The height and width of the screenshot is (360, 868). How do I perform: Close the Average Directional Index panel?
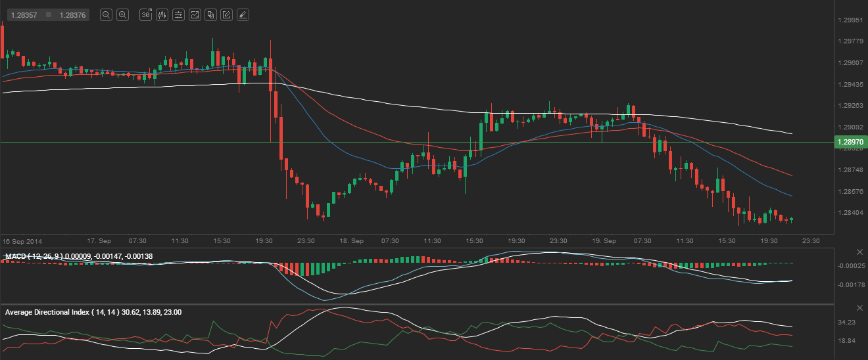pyautogui.click(x=859, y=308)
